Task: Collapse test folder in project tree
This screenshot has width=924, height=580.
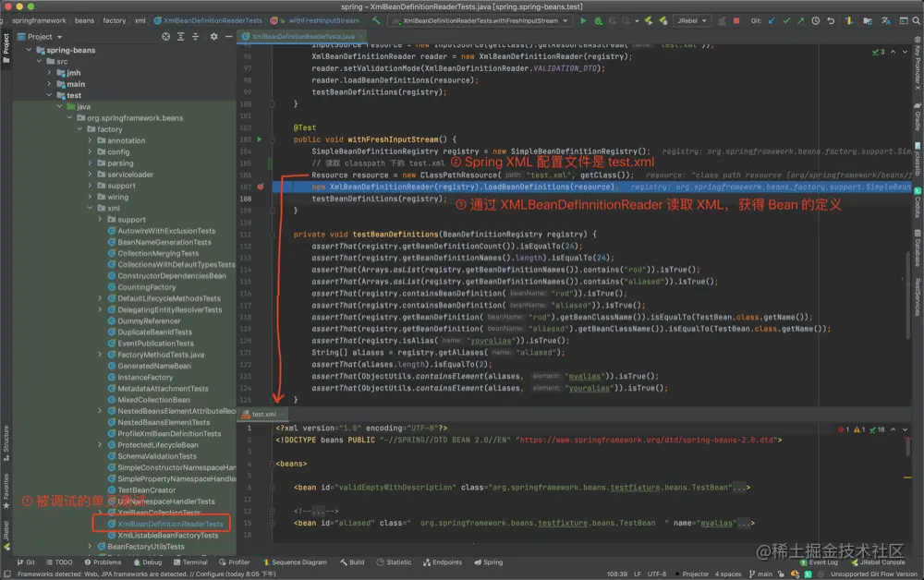Action: click(x=50, y=95)
